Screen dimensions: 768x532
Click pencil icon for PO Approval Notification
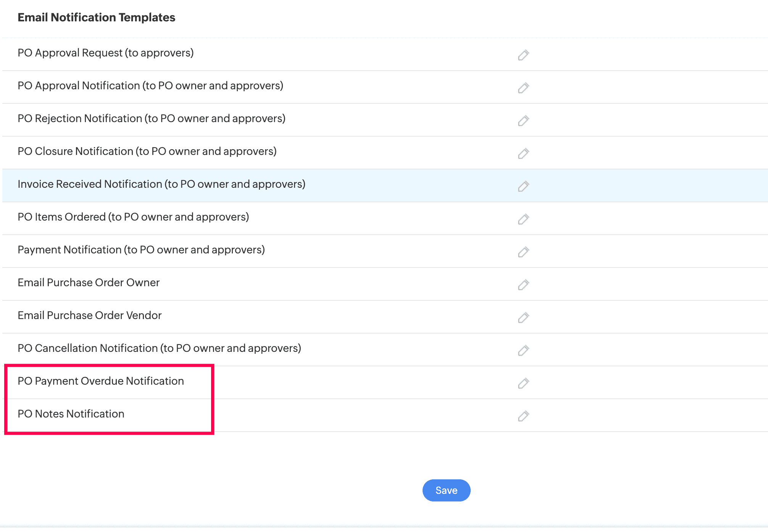pyautogui.click(x=523, y=88)
